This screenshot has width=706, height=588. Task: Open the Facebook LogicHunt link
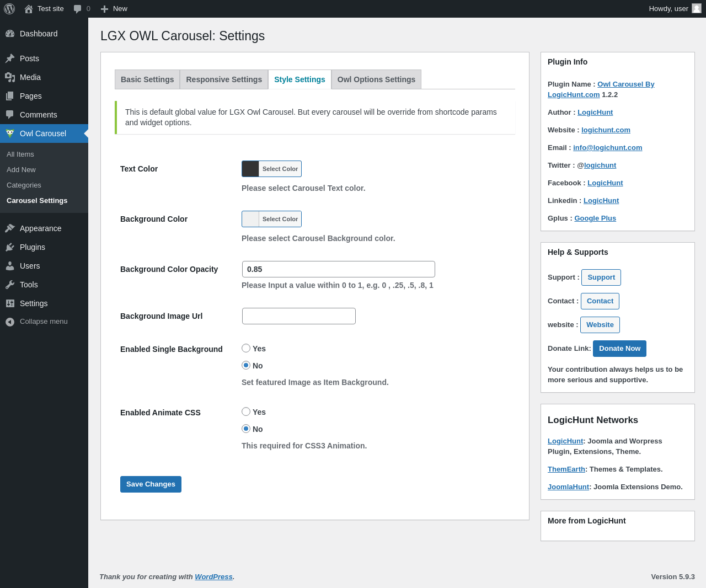tap(605, 183)
